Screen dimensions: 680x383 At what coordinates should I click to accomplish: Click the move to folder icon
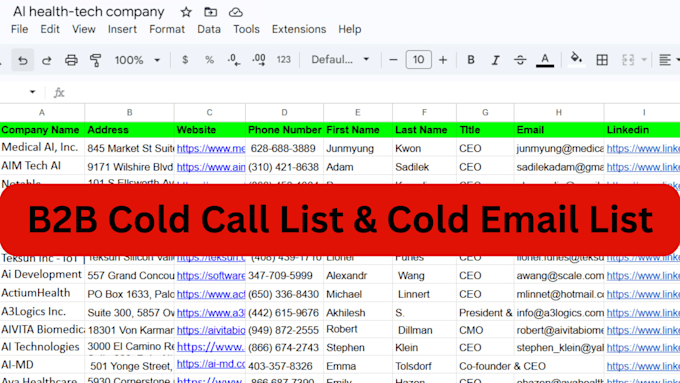point(211,12)
